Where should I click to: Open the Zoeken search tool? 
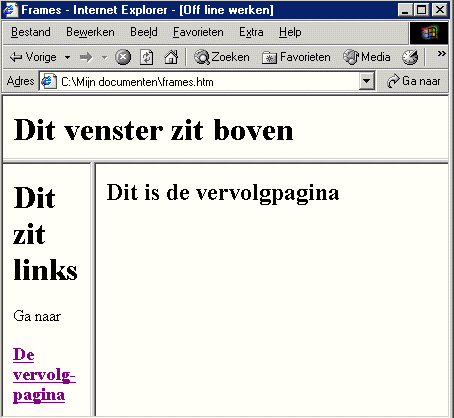(x=222, y=57)
